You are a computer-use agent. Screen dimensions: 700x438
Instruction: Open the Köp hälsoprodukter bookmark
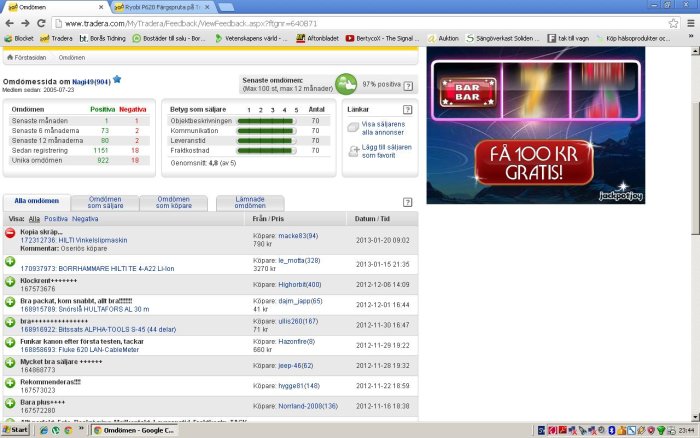pos(633,38)
